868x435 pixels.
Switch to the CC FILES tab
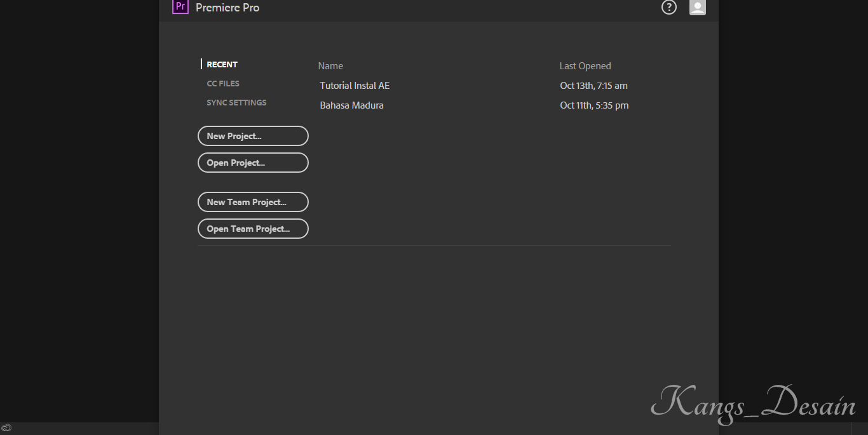(223, 84)
